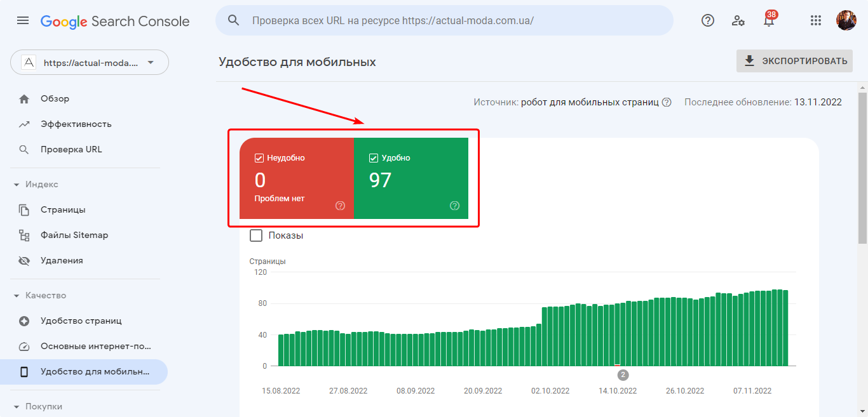Click the 02.10.2022 axis date label
Viewport: 868px width, 417px height.
(x=550, y=391)
